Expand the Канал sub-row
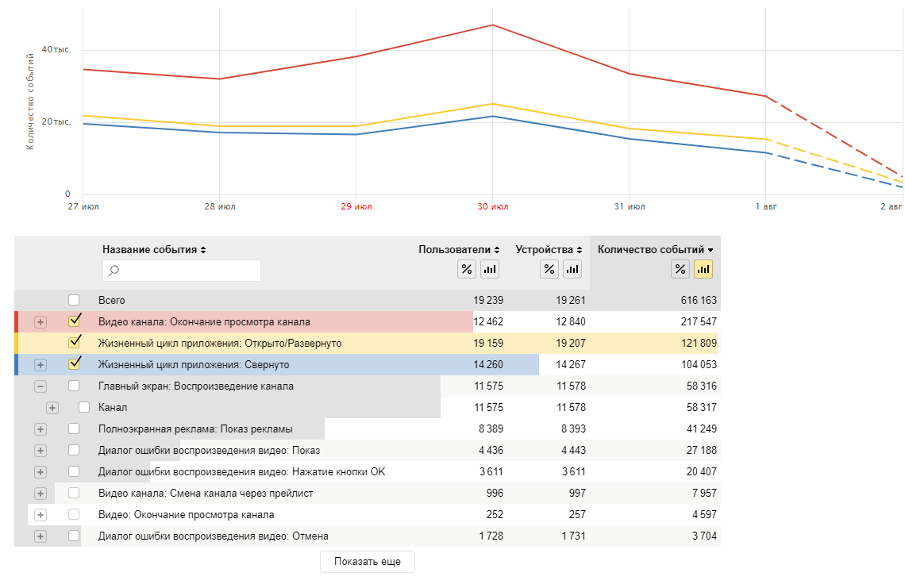This screenshot has width=905, height=588. coord(52,407)
